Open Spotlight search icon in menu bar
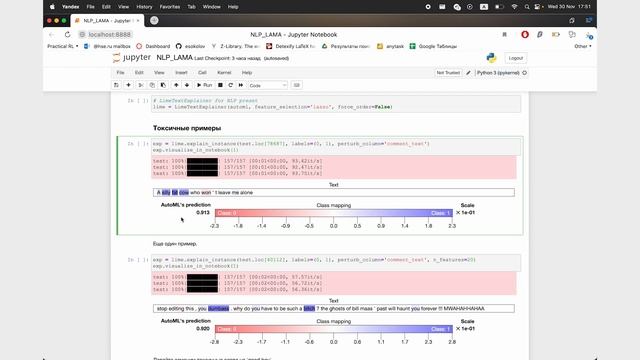The image size is (640, 360). (527, 7)
